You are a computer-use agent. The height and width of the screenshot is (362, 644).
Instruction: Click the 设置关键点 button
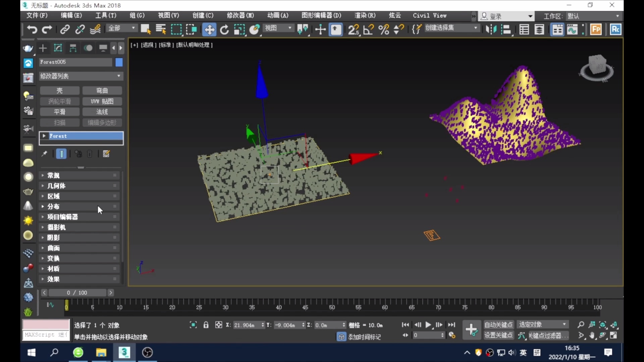pos(498,335)
